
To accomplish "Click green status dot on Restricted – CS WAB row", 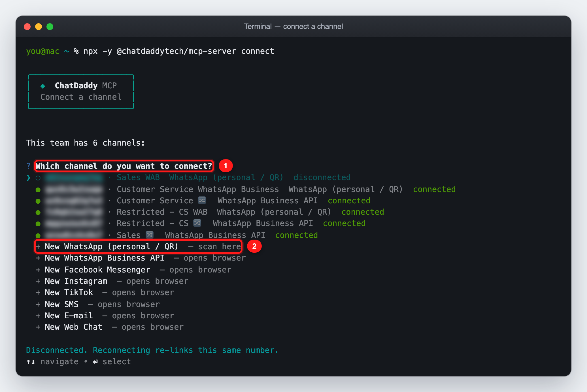I will click(38, 212).
